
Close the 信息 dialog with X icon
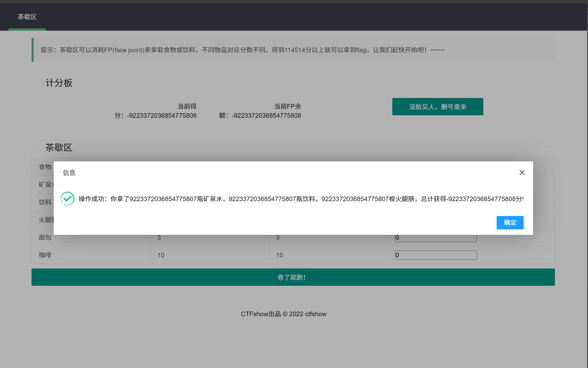[522, 173]
